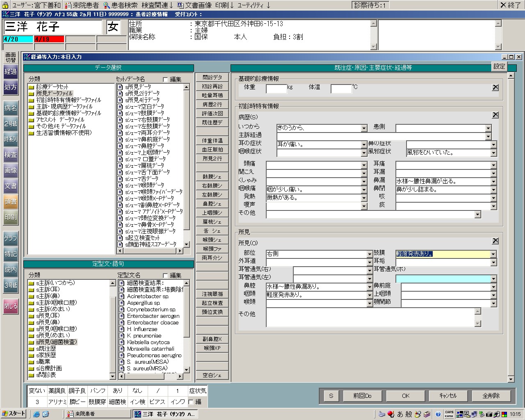Open the 特記 sidebar button
525x420 pixels.
point(11,254)
